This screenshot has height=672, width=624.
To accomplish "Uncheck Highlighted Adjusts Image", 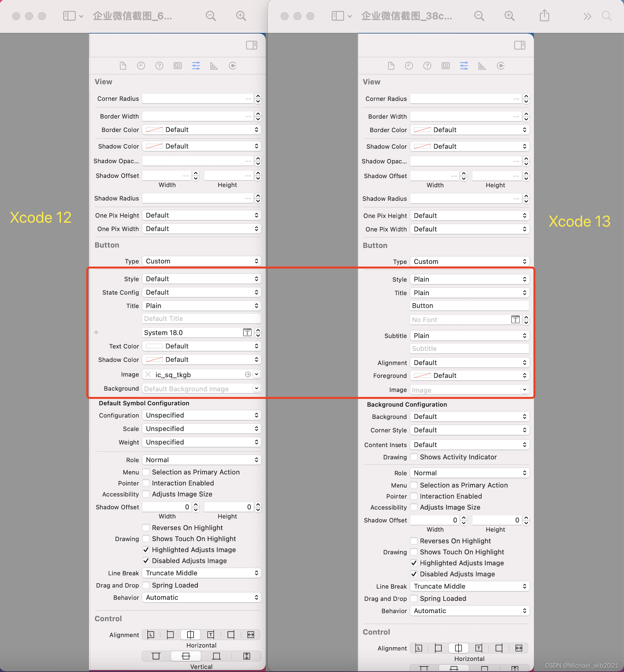I will click(x=146, y=550).
